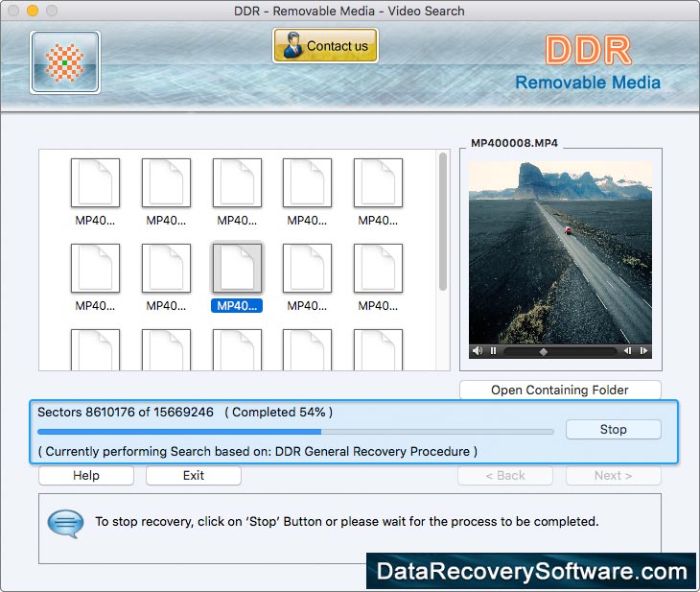Stop the recovery search
Image resolution: width=700 pixels, height=592 pixels.
pyautogui.click(x=614, y=429)
